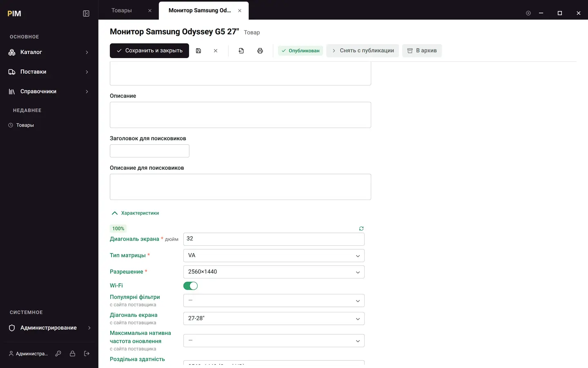Screen dimensions: 588x368
Task: Collapse the sidebar with the panel icon
Action: pyautogui.click(x=86, y=13)
